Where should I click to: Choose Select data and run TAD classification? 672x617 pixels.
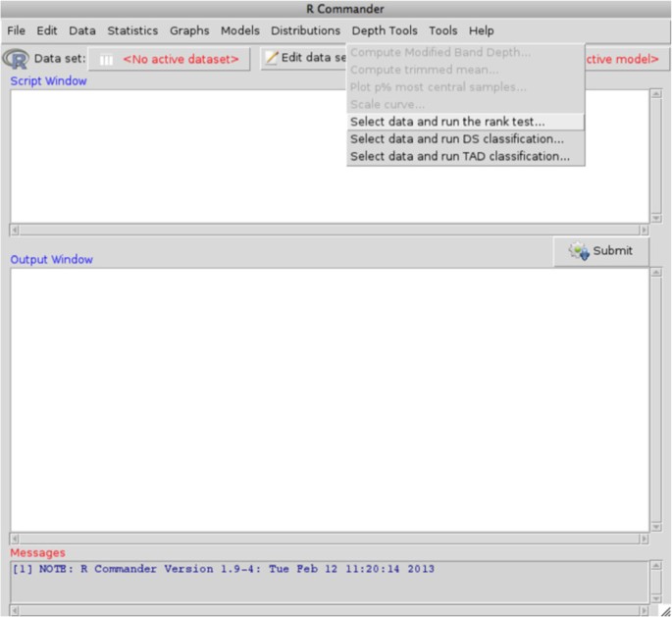coord(465,156)
